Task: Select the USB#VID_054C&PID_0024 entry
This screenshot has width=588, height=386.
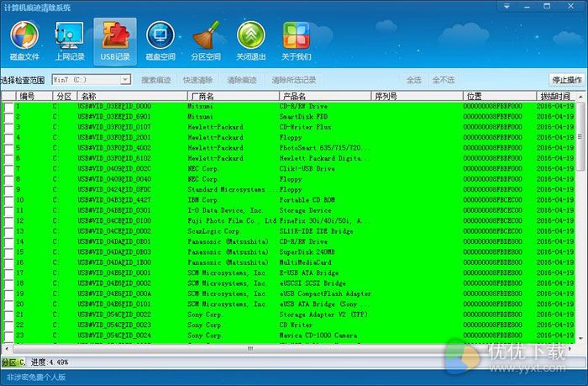Action: coord(114,336)
